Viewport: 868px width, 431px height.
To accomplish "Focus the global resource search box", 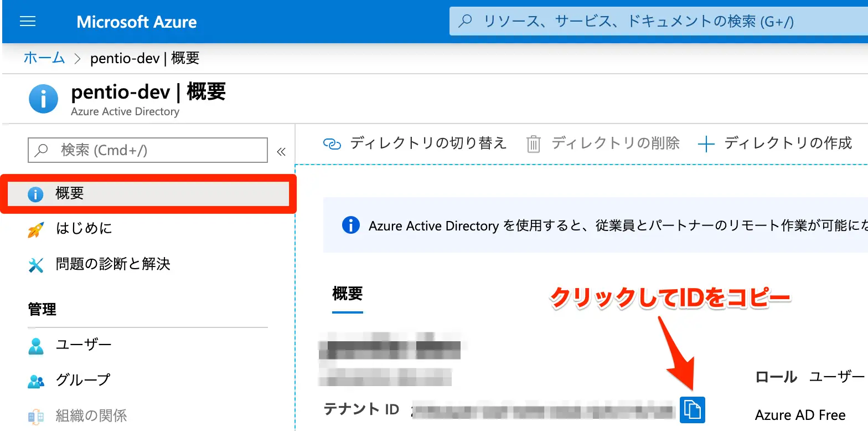I will point(653,22).
